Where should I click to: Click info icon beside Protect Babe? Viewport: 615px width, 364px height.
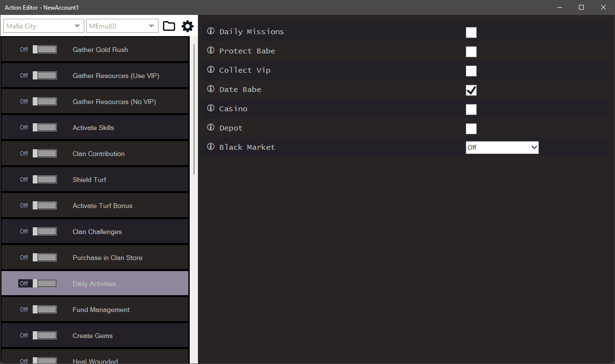(210, 51)
